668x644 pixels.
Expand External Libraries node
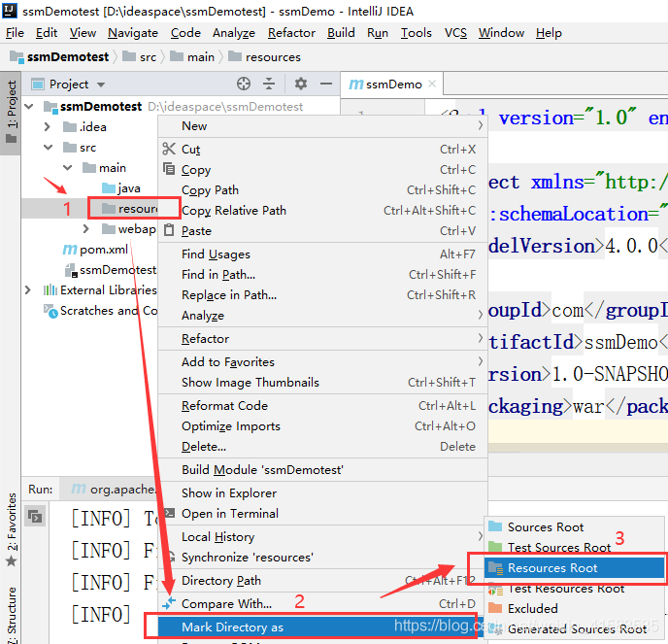[x=28, y=290]
